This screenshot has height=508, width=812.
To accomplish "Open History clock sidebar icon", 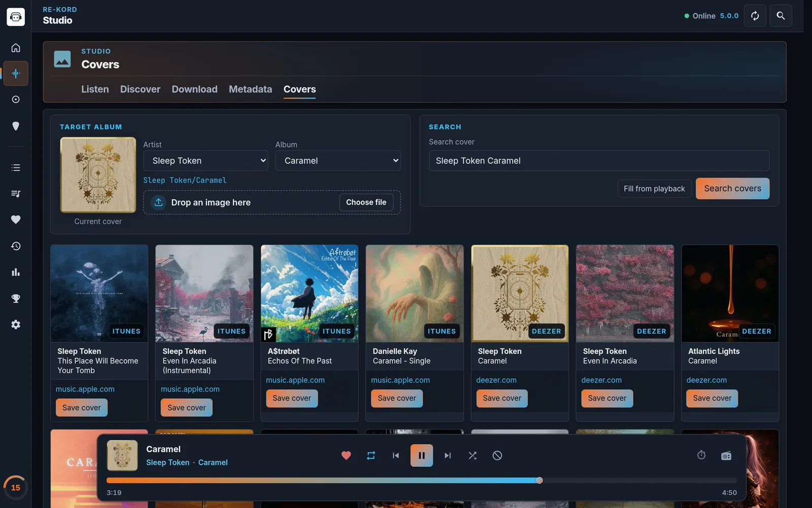I will click(x=16, y=246).
